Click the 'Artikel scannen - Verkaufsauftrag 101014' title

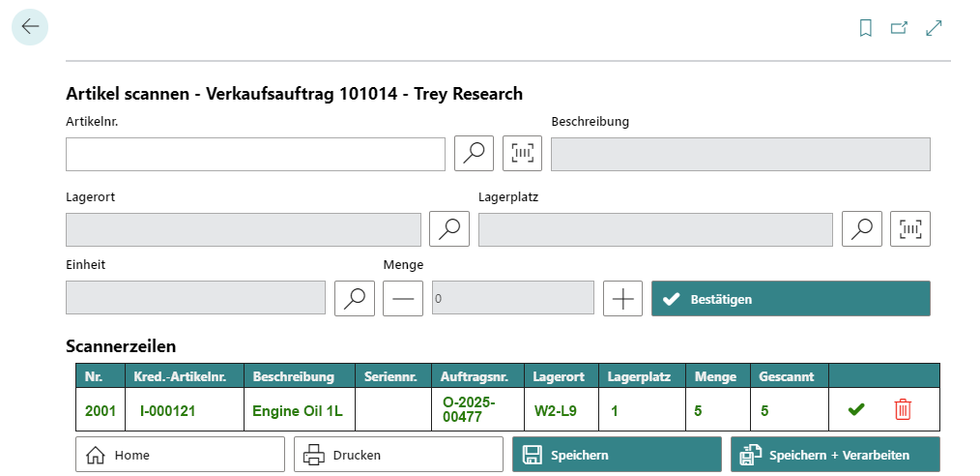point(231,94)
